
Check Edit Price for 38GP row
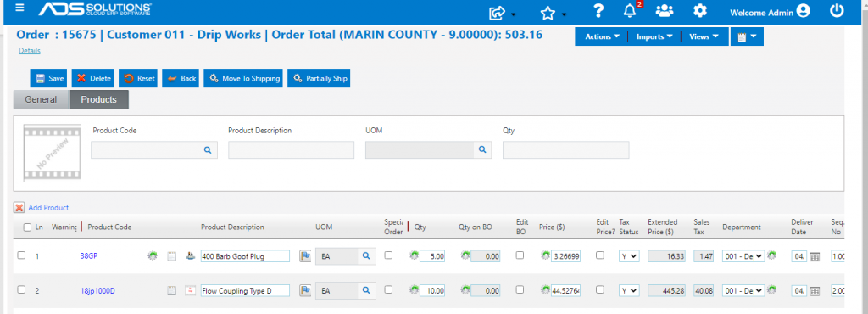[600, 255]
